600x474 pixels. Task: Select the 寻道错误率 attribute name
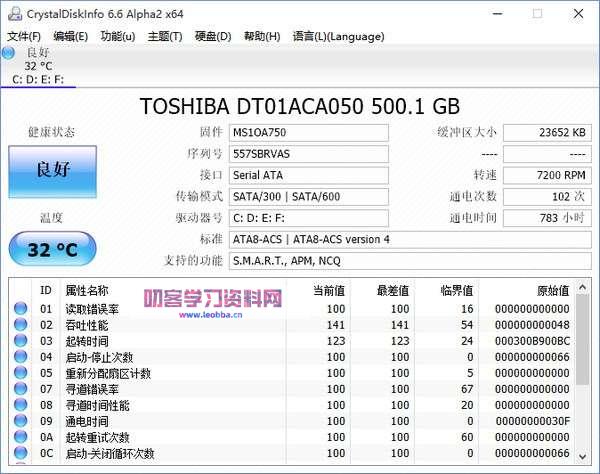click(92, 389)
